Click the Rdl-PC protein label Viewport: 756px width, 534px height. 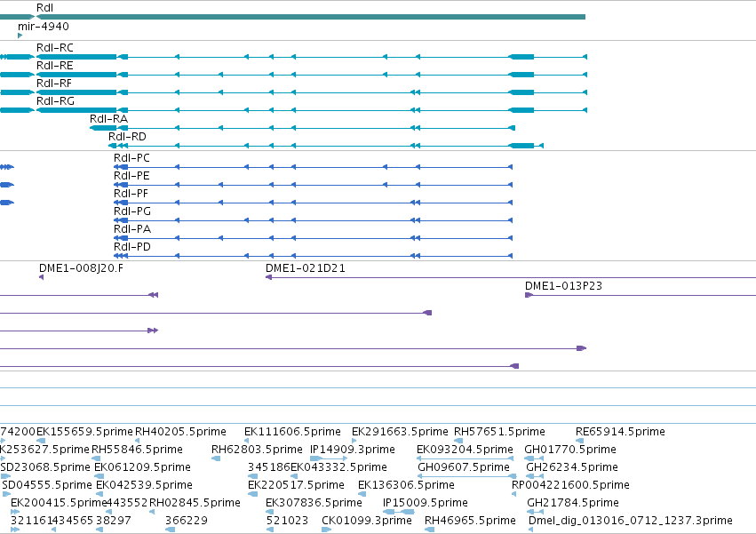(x=131, y=158)
